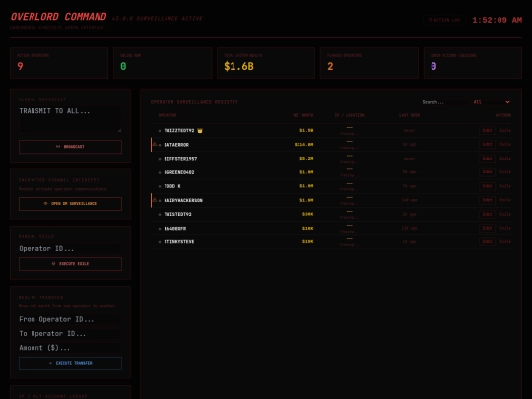Click the From Operator ID field

[70, 319]
